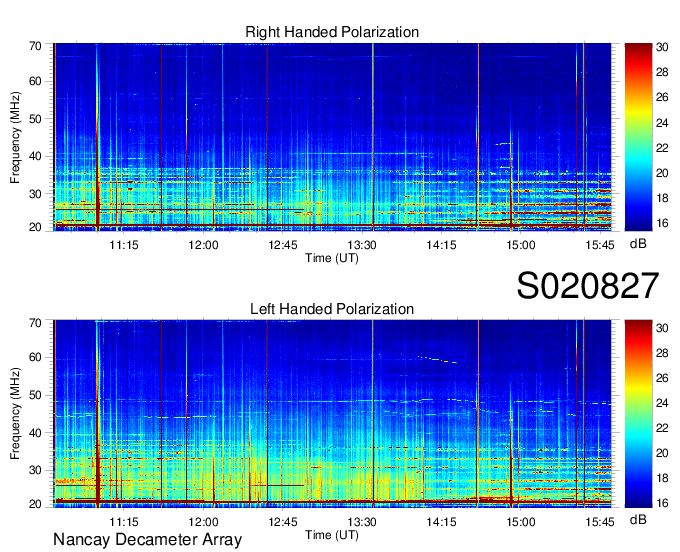
Task: Click the bottom plot's 'Time (UT)' label
Action: [332, 535]
